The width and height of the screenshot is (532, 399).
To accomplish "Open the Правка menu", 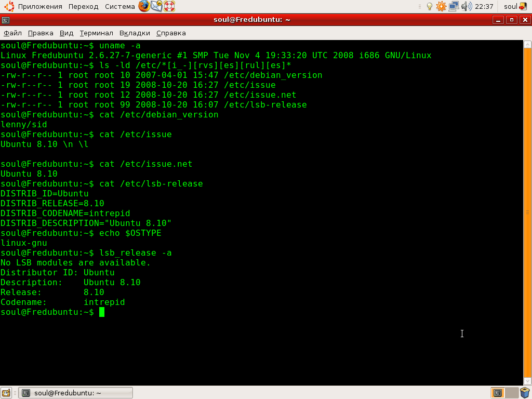I will (x=41, y=33).
